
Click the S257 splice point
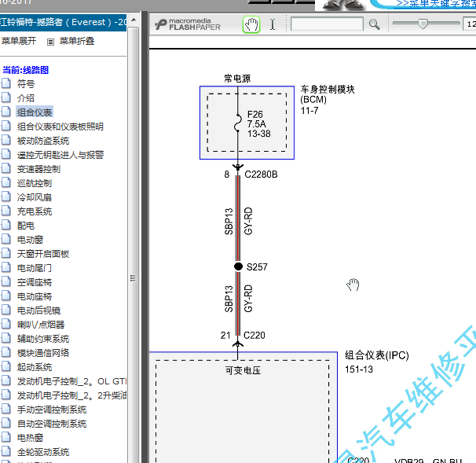[x=238, y=266]
